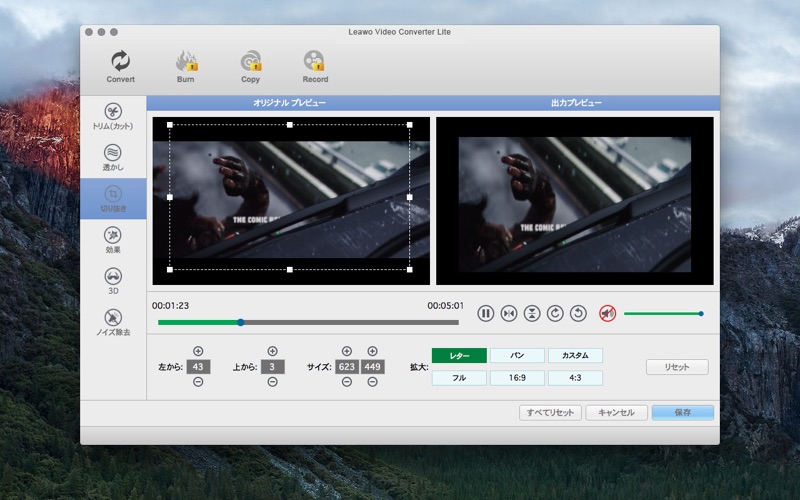Click the bottom-right crop handle

pos(410,269)
